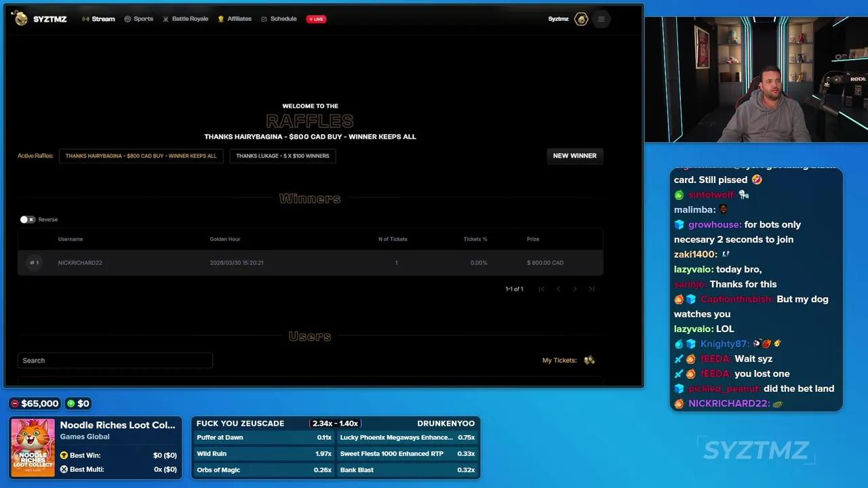Select the Thanks Hairybagina $800 CAD raffle tab
Screen dimensions: 868x488
point(141,156)
